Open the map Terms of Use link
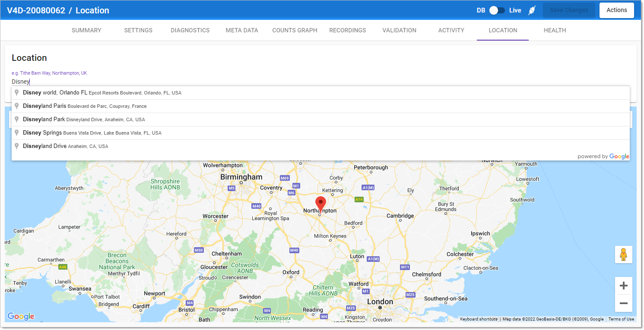This screenshot has width=644, height=330. click(x=621, y=319)
